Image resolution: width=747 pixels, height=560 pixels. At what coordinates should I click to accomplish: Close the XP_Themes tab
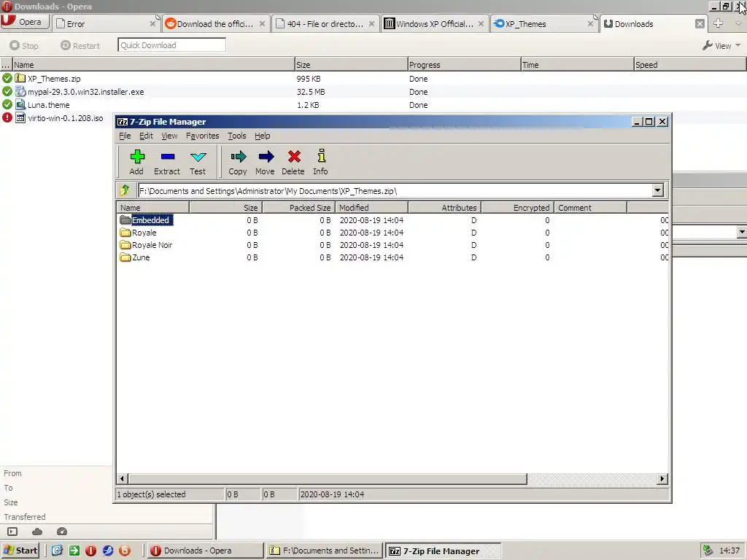pos(591,24)
